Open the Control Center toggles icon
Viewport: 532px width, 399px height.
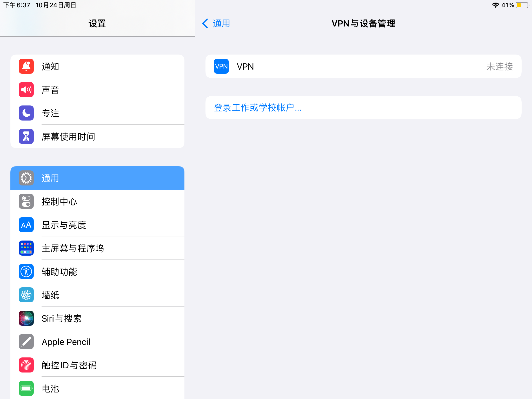pos(26,202)
